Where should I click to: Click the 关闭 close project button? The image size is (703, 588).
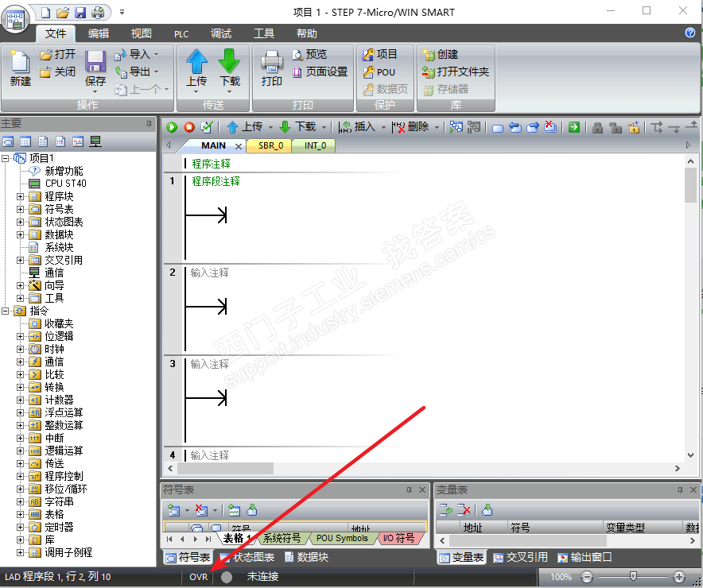pyautogui.click(x=57, y=72)
